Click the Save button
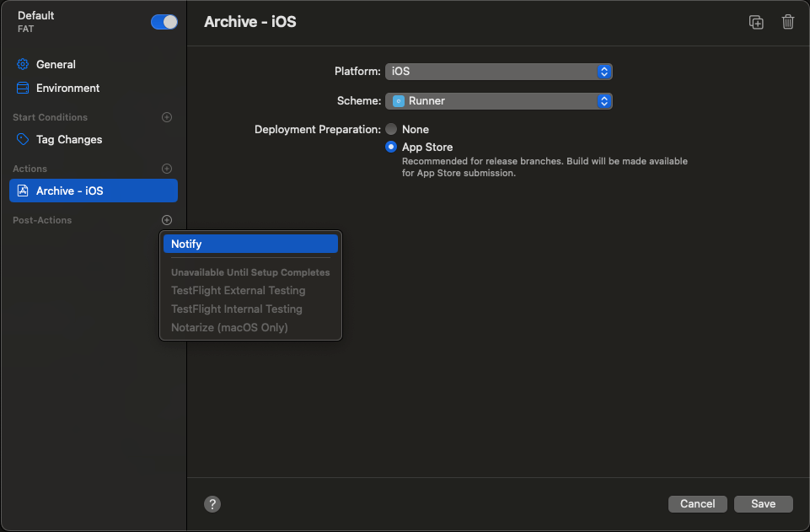The image size is (810, 532). (763, 504)
